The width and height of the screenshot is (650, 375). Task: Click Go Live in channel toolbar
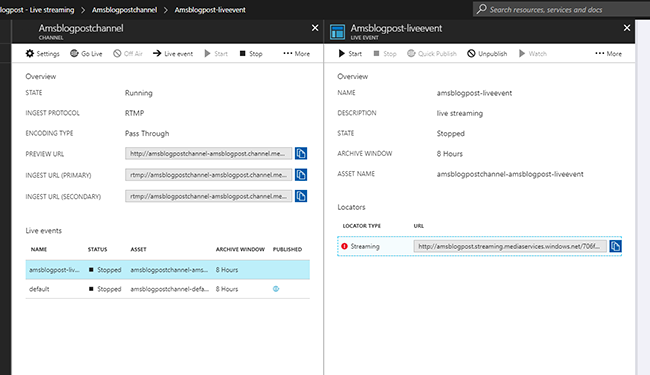[86, 53]
